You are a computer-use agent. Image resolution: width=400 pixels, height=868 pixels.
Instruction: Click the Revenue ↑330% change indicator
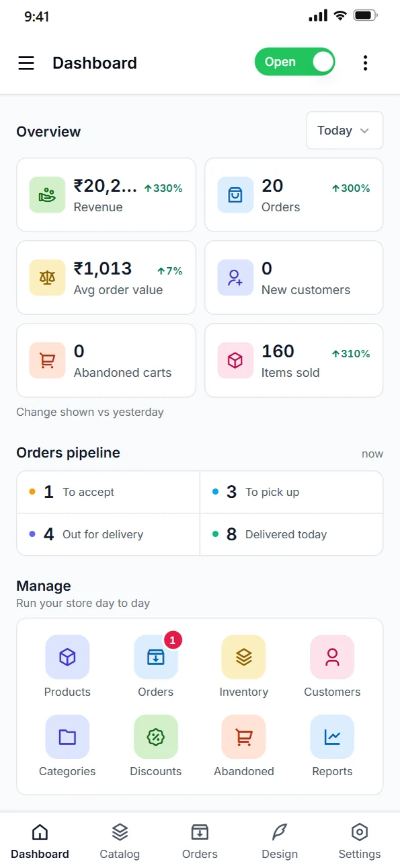(163, 188)
